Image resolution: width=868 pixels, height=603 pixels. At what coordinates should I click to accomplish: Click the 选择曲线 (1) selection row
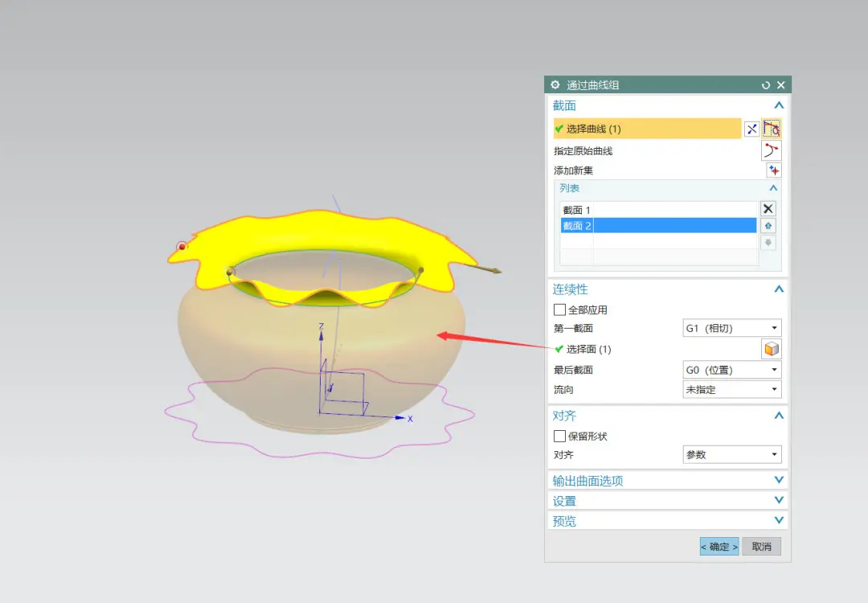click(x=647, y=129)
